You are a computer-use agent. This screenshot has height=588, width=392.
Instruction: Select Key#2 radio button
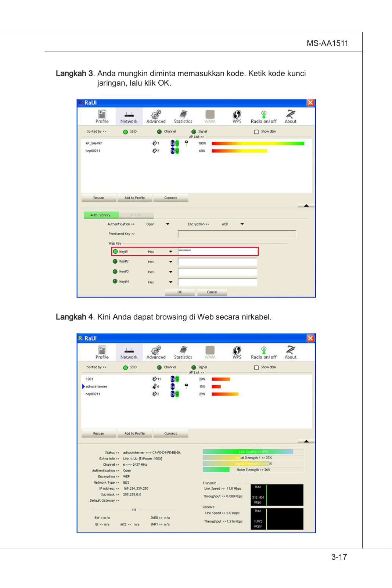[115, 261]
